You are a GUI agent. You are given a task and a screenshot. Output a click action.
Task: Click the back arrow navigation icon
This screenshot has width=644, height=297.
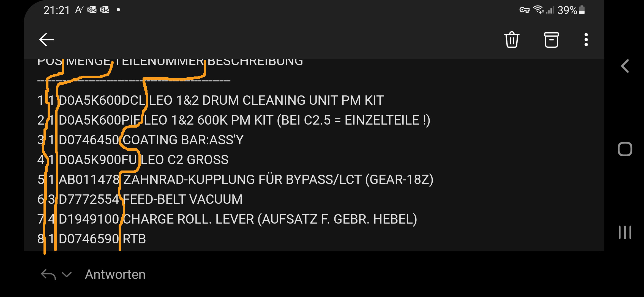pos(46,38)
